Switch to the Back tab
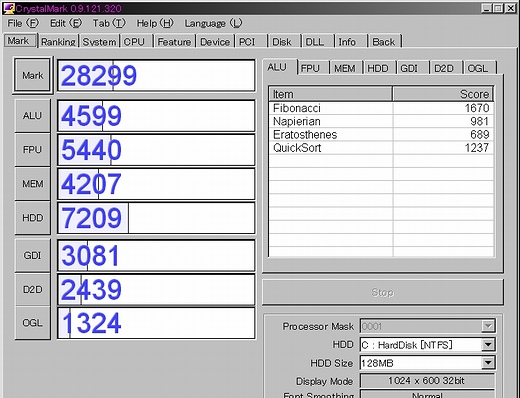 [x=384, y=42]
